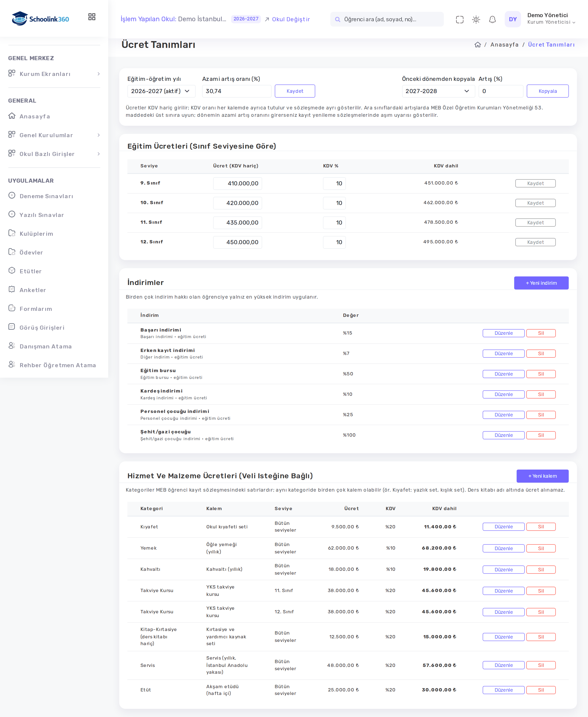The image size is (588, 717).
Task: Expand Okul Bazlı Girişler menu
Action: (x=54, y=154)
